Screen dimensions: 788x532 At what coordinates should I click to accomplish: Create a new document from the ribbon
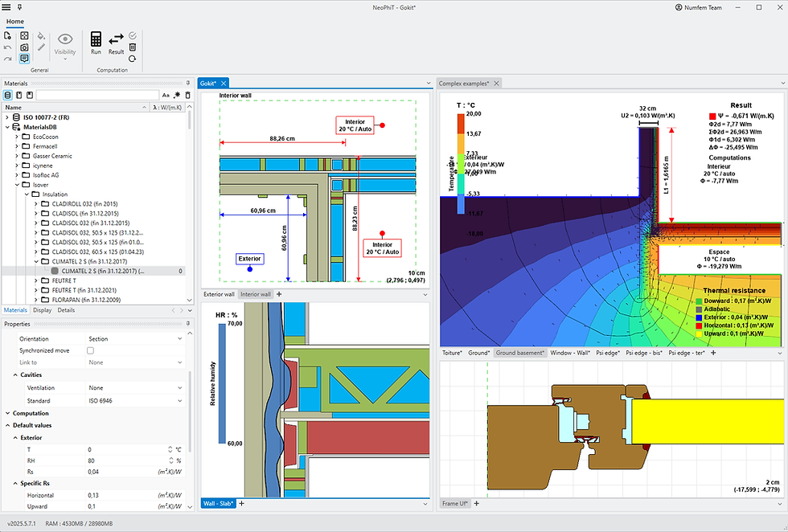coord(7,35)
